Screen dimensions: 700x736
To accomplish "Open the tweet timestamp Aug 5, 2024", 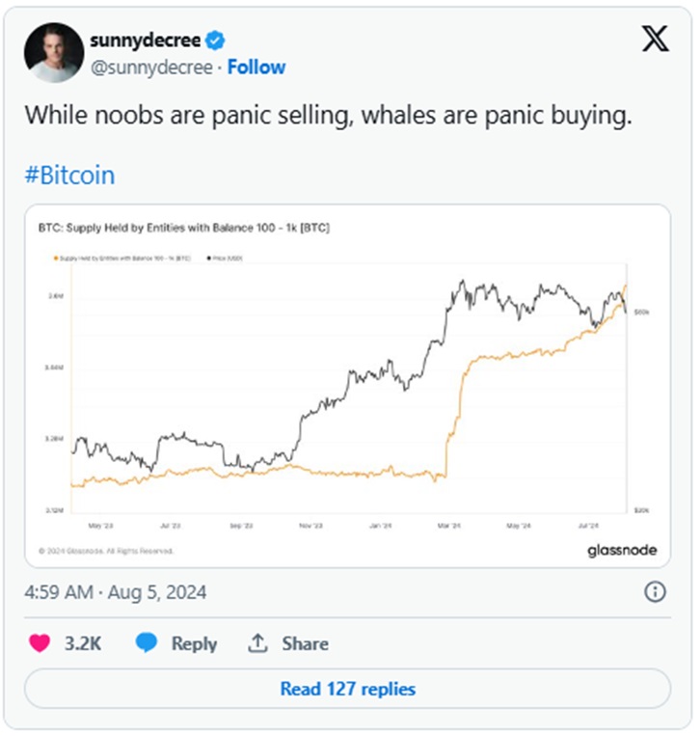I will [x=116, y=592].
